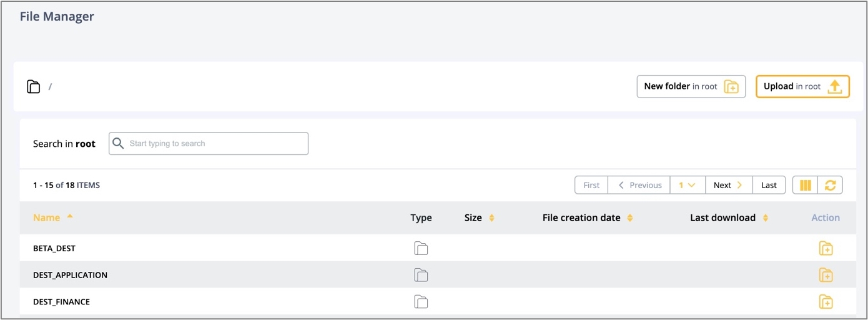Click the root folder breadcrumb icon
This screenshot has height=320, width=868.
tap(34, 87)
